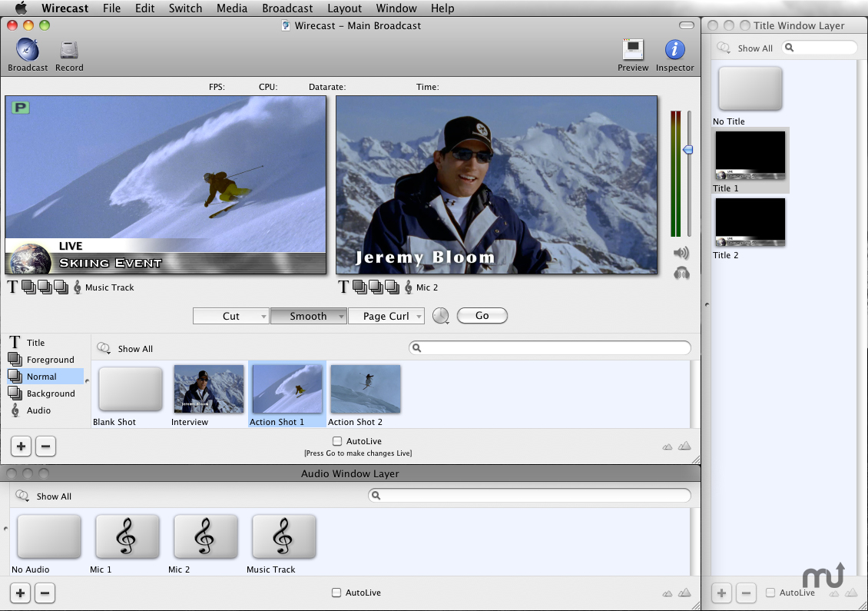Click the Record drive icon

point(69,50)
